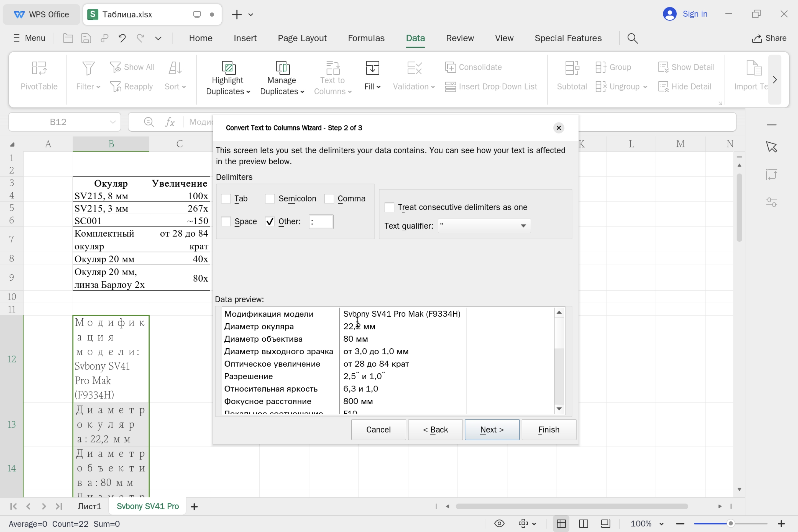Click the Fill icon in ribbon
Viewport: 798px width, 532px height.
click(372, 68)
